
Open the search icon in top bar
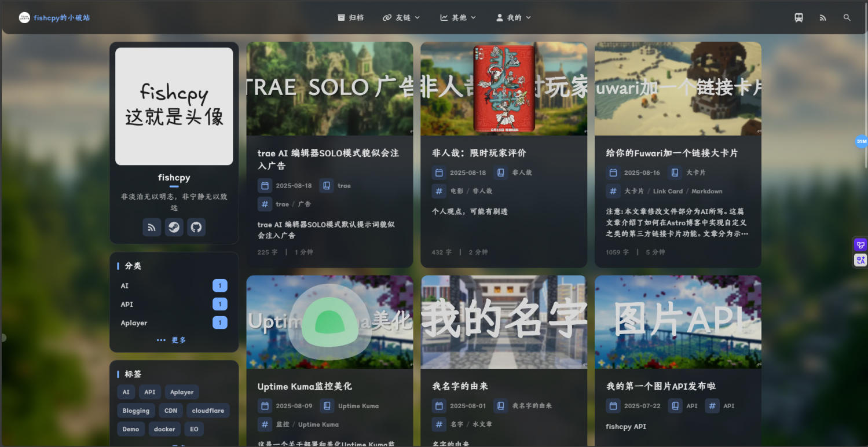[847, 18]
